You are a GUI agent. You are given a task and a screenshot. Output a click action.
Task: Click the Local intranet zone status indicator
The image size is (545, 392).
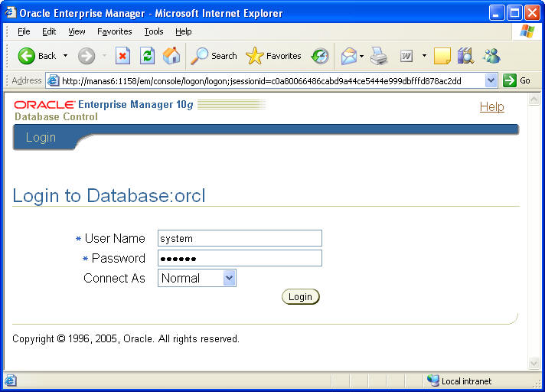(459, 381)
